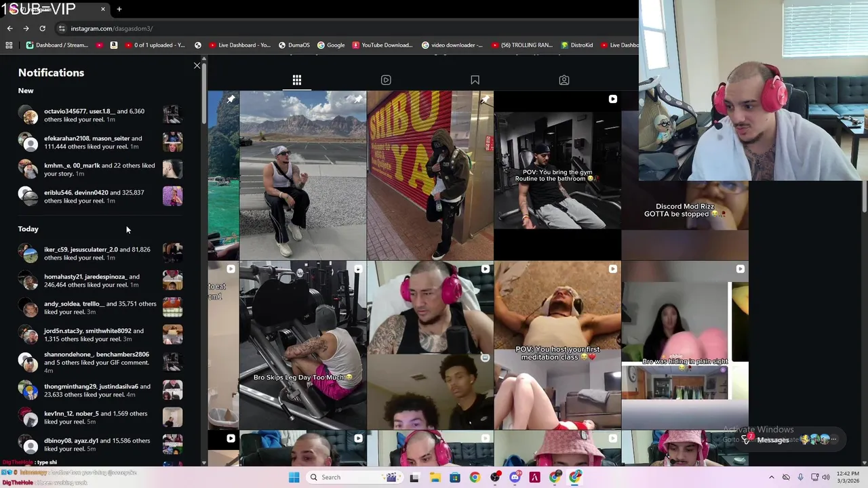Open notification from efekarahan2108 and mason_seiter
The height and width of the screenshot is (488, 868).
[x=100, y=142]
